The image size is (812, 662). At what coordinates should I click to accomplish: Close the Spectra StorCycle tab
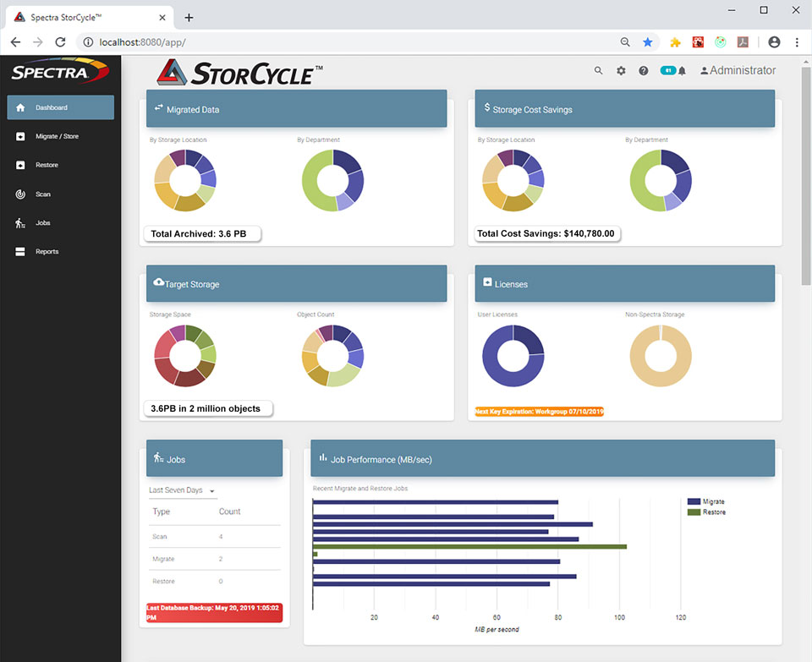tap(162, 18)
